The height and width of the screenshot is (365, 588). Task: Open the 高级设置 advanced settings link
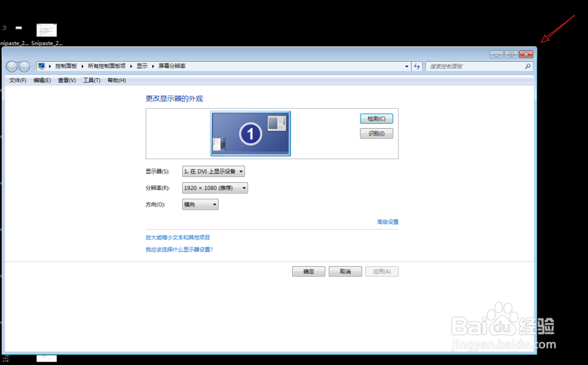[387, 222]
